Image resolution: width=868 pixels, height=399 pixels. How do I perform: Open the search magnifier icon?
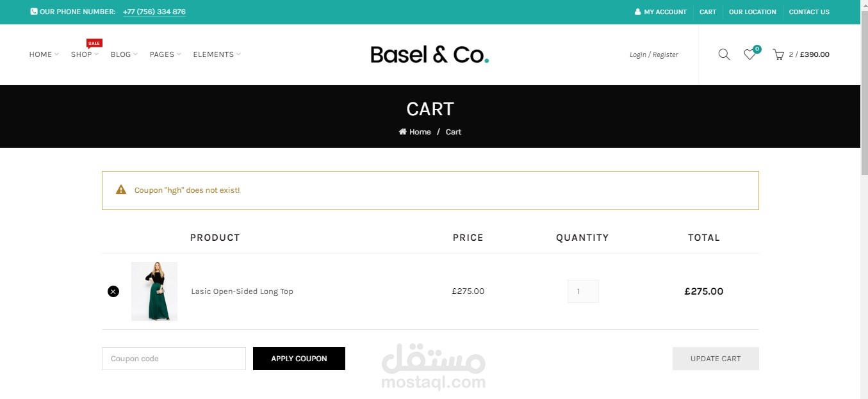[724, 54]
